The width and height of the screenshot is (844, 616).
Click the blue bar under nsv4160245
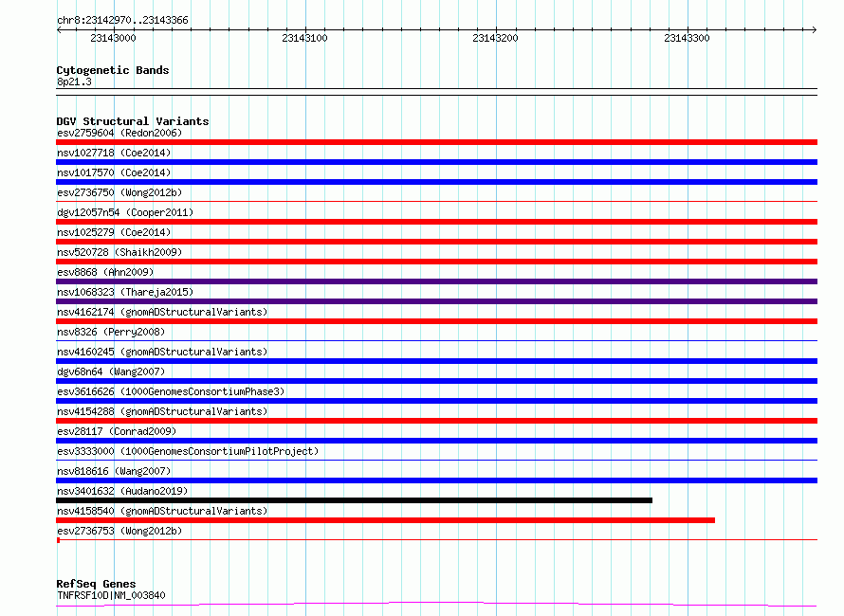coord(436,361)
